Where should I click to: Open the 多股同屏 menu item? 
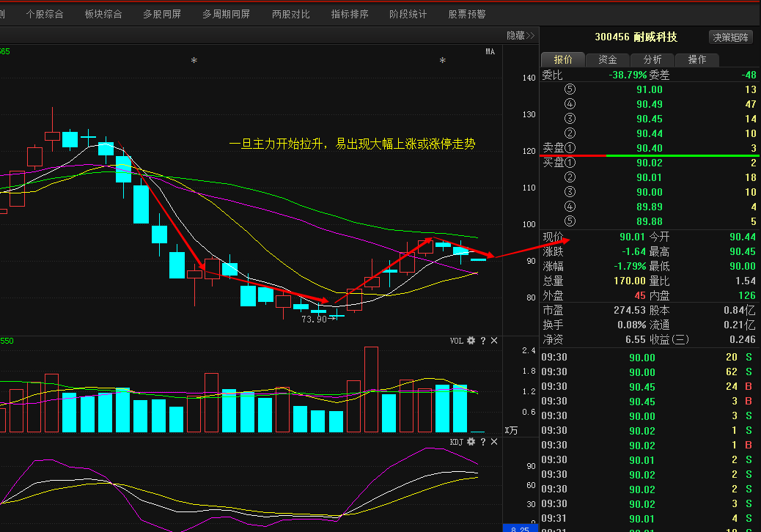[x=162, y=14]
